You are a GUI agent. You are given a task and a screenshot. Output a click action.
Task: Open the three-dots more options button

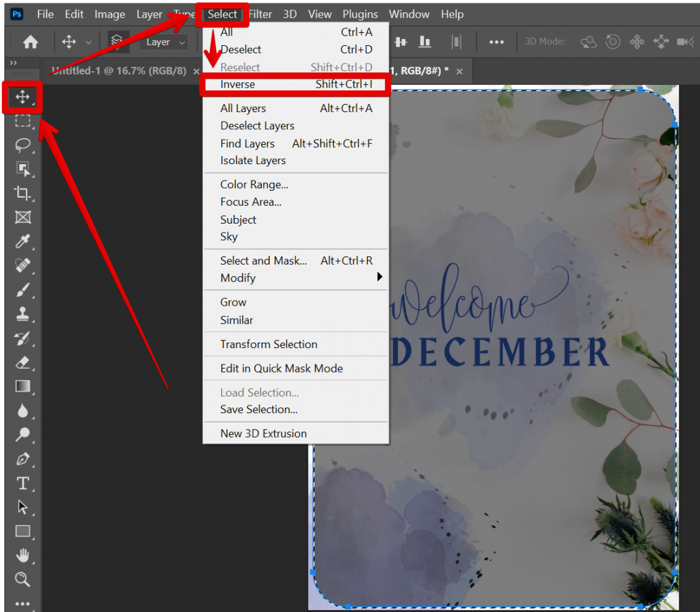(496, 42)
